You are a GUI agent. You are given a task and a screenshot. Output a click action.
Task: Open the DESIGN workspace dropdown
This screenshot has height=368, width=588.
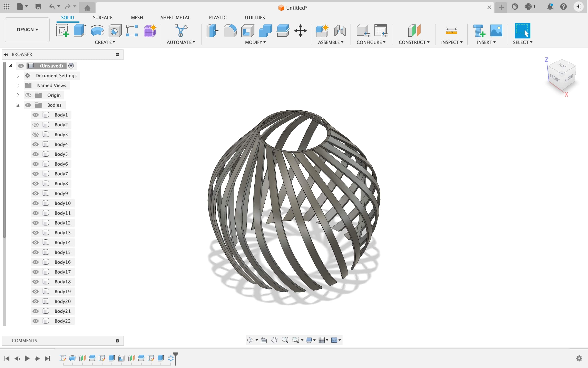click(x=27, y=30)
